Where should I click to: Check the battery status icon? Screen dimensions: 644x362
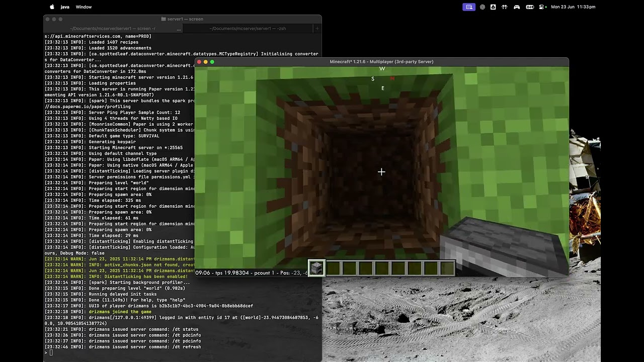(x=530, y=7)
